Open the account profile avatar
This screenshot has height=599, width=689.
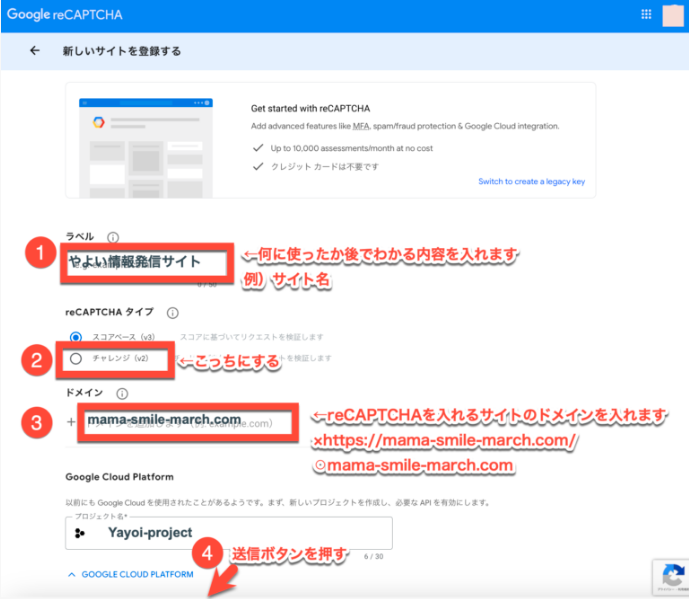tap(672, 15)
